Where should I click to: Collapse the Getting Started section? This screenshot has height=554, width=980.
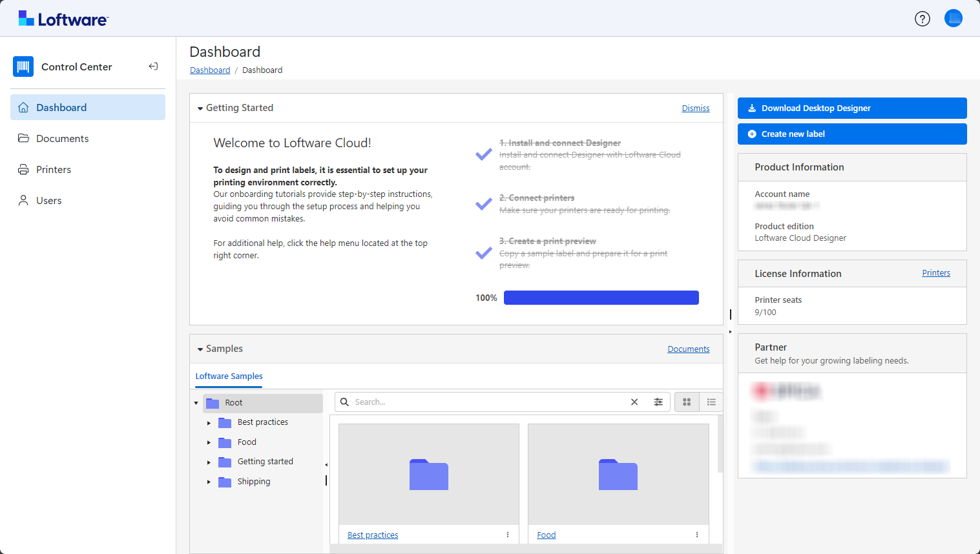200,108
